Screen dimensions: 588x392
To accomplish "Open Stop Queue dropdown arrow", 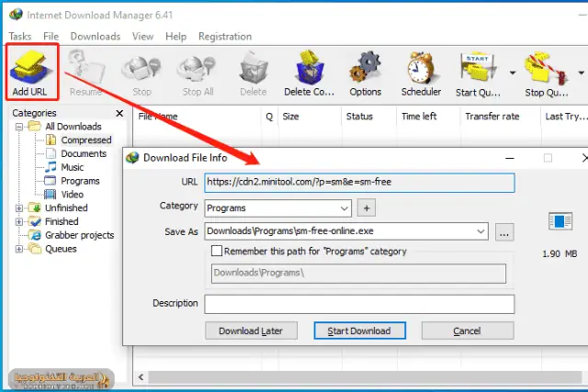I will tap(582, 73).
